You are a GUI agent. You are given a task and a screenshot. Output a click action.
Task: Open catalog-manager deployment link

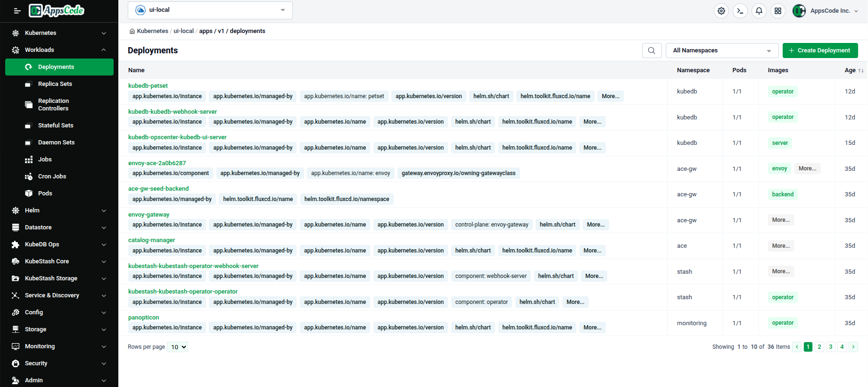[x=151, y=240]
